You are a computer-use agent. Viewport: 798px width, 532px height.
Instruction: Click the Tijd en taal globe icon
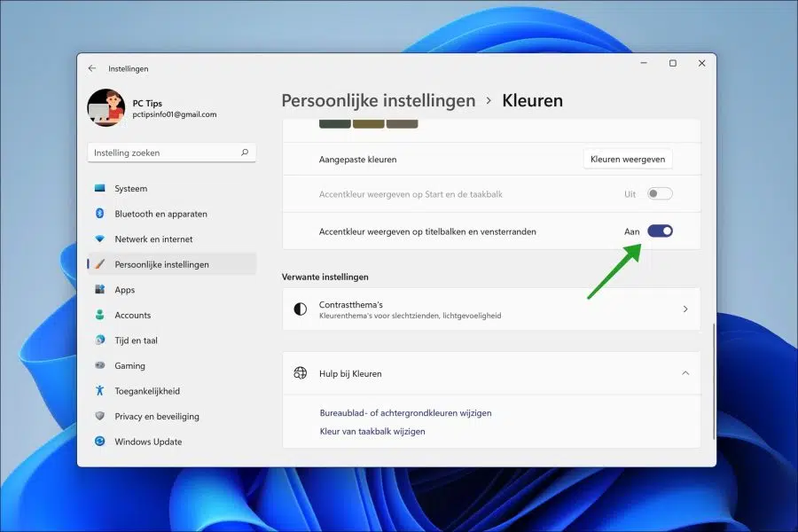99,340
